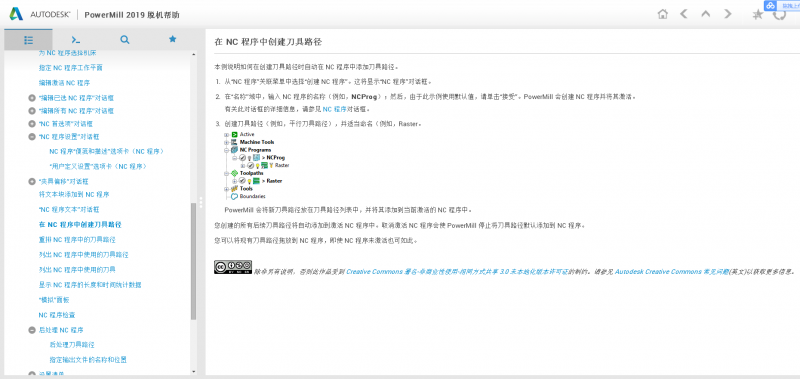Click the PowerMill 2019 脱机帮助 title text
800x379 pixels.
tap(132, 15)
